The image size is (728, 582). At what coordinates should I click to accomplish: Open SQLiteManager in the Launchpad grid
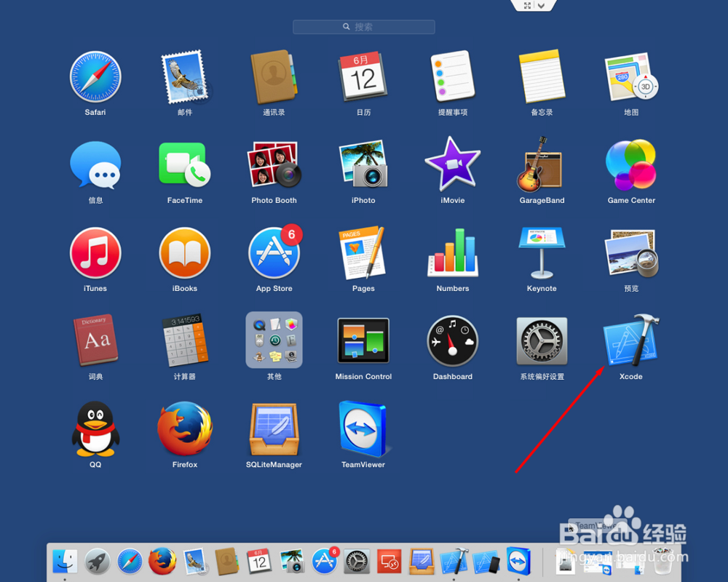274,428
